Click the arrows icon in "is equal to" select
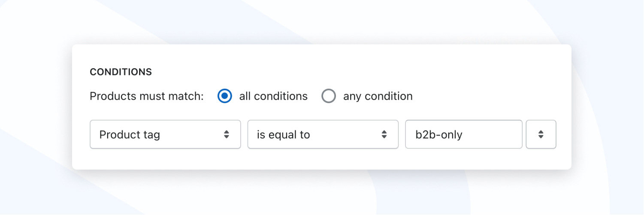 384,134
